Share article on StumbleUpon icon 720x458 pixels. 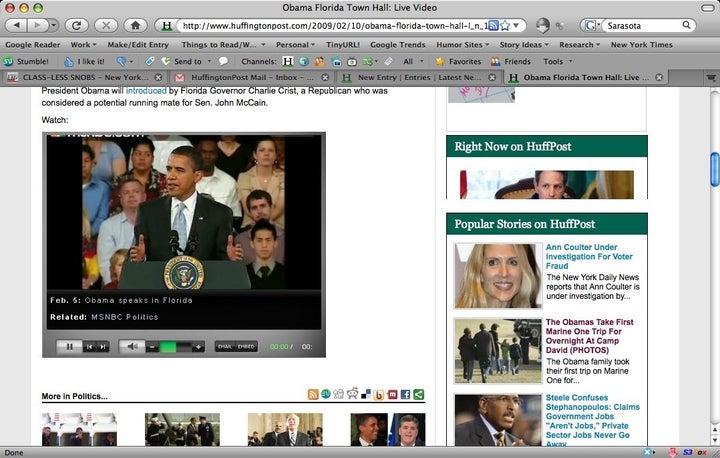[x=326, y=394]
